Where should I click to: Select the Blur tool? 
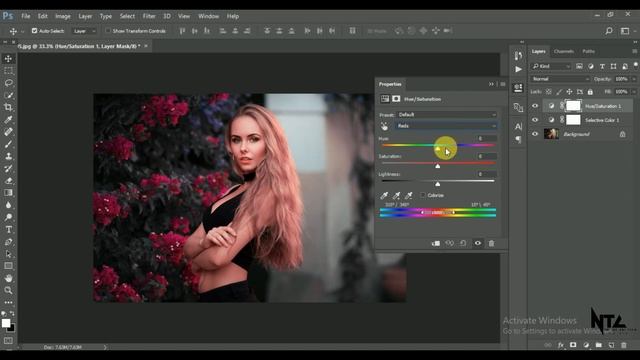click(8, 205)
